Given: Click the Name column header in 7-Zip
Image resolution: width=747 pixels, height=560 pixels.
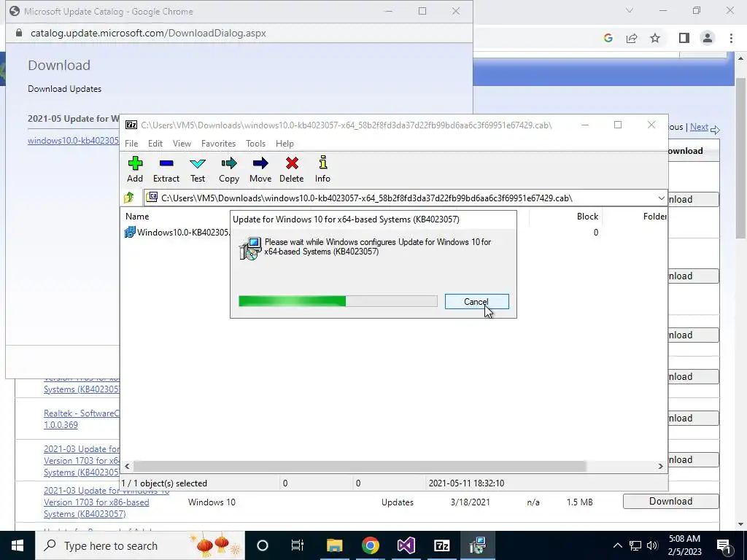Looking at the screenshot, I should pyautogui.click(x=137, y=216).
